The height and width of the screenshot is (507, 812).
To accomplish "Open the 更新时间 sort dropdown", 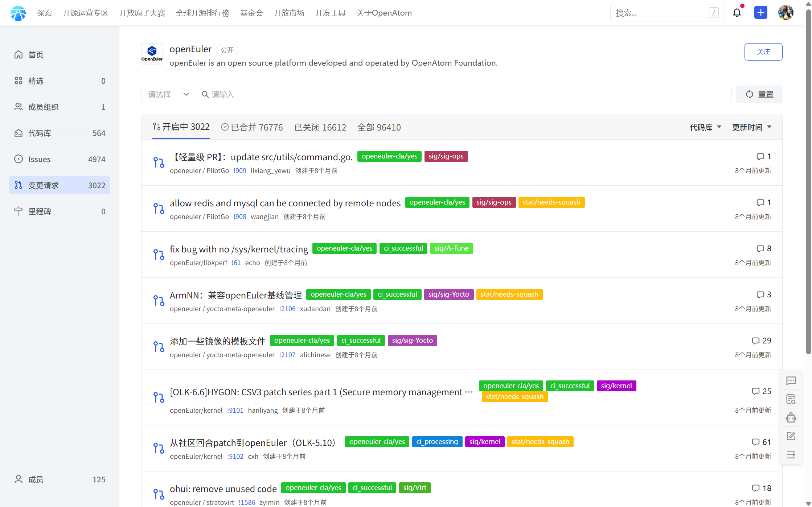I will coord(751,127).
